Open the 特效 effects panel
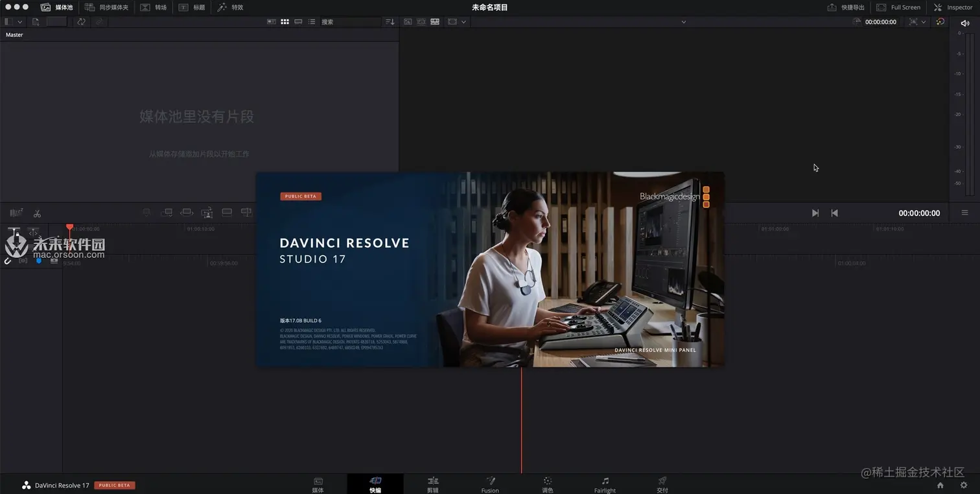 click(x=230, y=7)
